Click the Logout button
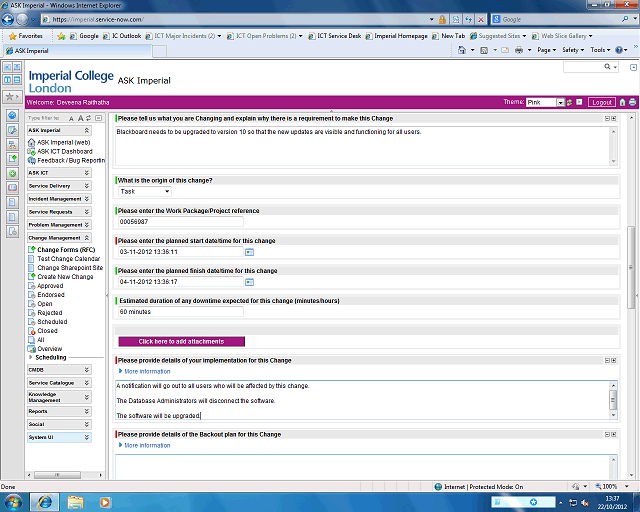 tap(601, 102)
